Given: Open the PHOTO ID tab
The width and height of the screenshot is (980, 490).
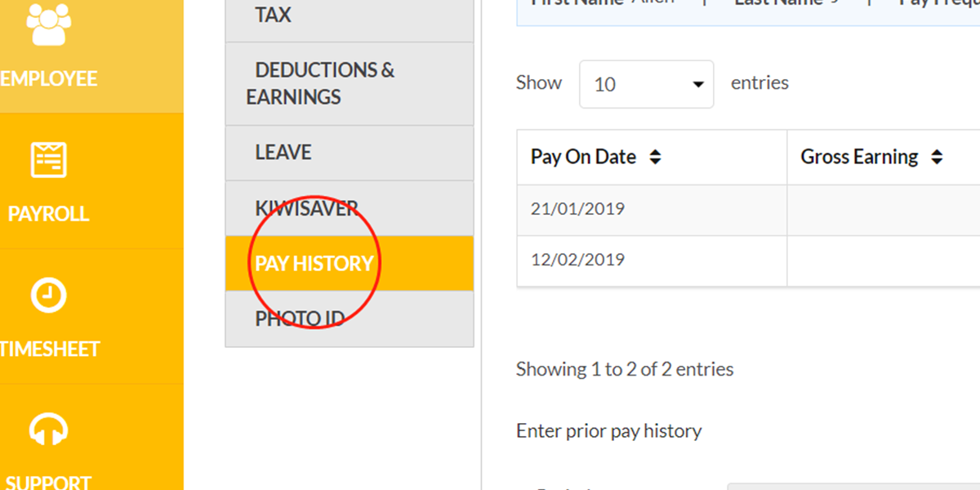Looking at the screenshot, I should click(350, 318).
